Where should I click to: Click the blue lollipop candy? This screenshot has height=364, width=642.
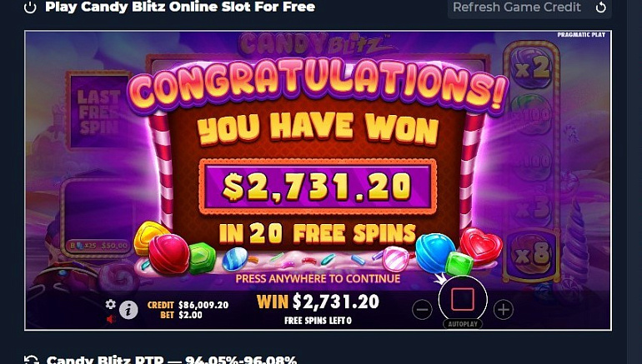click(x=435, y=252)
